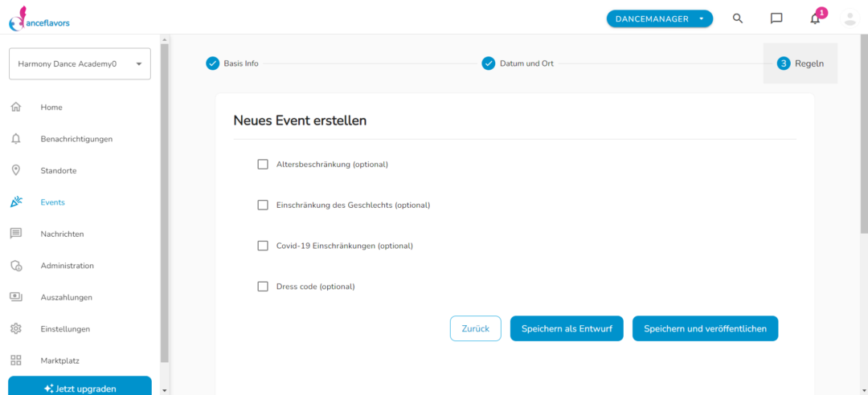The height and width of the screenshot is (395, 868).
Task: Open the Harmony Dance Academy0 selector
Action: pyautogui.click(x=80, y=63)
